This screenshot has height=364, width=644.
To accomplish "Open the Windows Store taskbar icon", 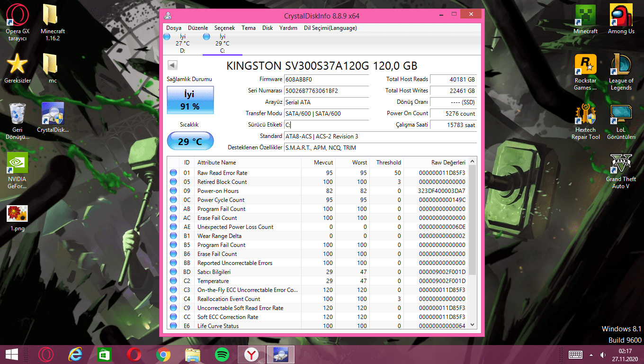I will click(104, 355).
